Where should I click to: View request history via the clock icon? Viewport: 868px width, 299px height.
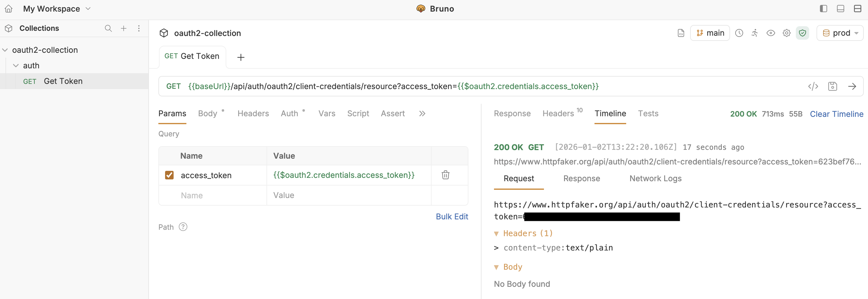coord(739,33)
